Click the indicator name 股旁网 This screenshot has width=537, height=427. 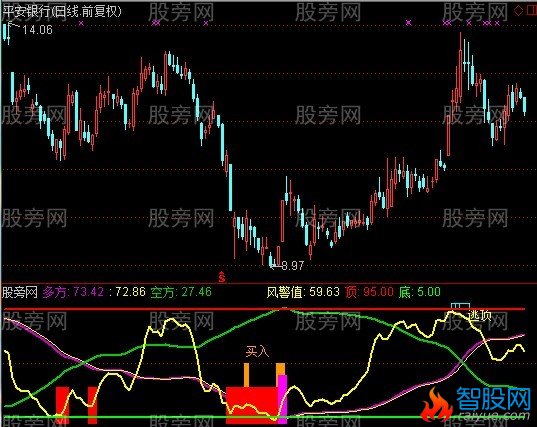[20, 292]
